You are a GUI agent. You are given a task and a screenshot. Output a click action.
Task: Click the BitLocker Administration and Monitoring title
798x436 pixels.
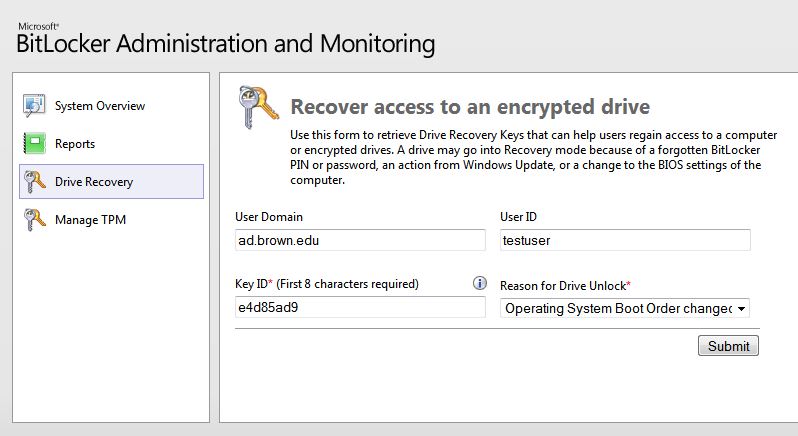(225, 43)
